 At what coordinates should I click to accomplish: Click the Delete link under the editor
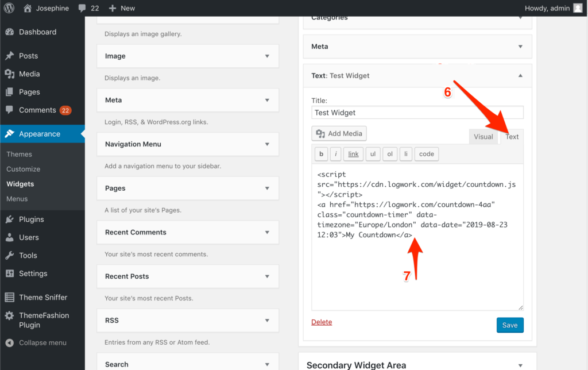(x=322, y=322)
